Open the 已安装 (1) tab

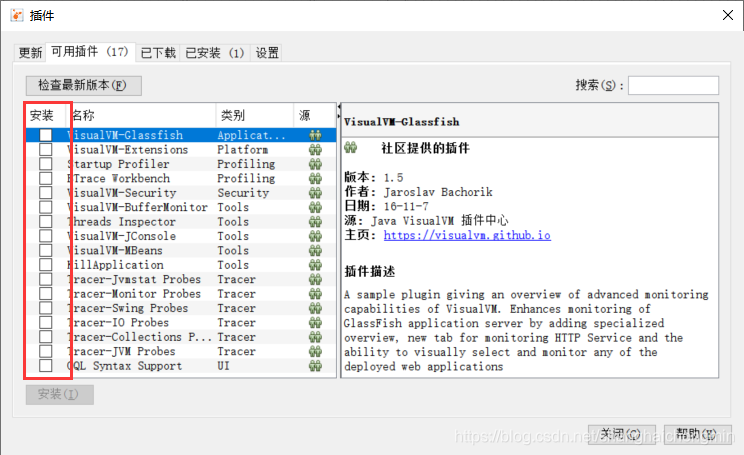pyautogui.click(x=215, y=53)
